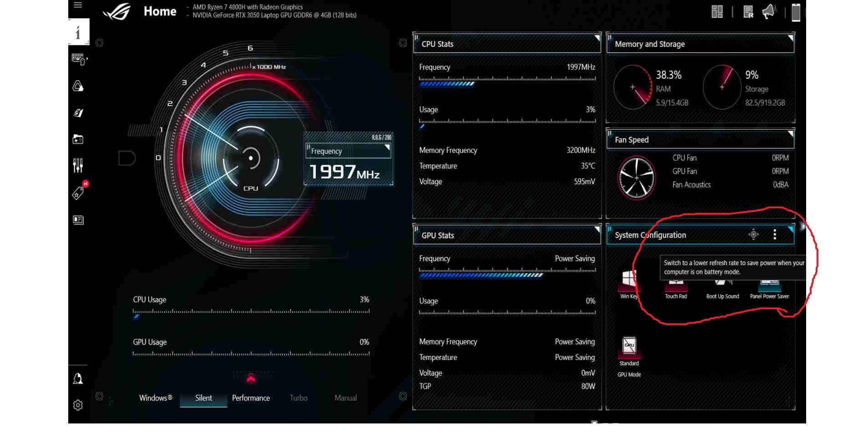This screenshot has height=433, width=868.
Task: Open the Aura Sync triangle icon
Action: point(78,86)
